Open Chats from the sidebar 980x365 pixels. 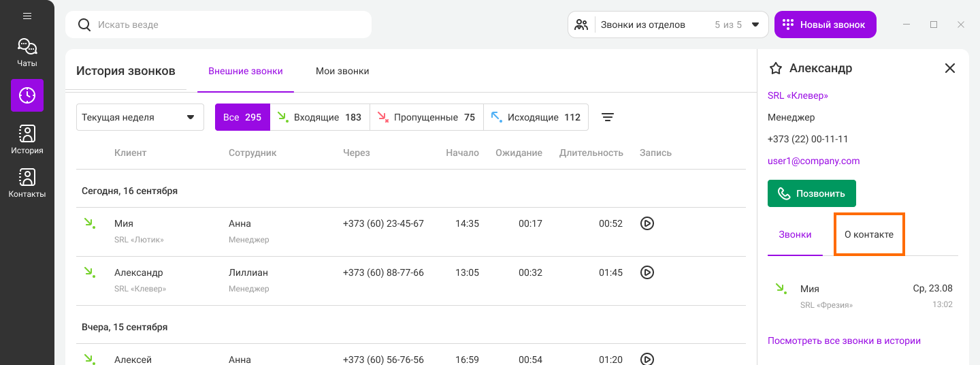27,52
